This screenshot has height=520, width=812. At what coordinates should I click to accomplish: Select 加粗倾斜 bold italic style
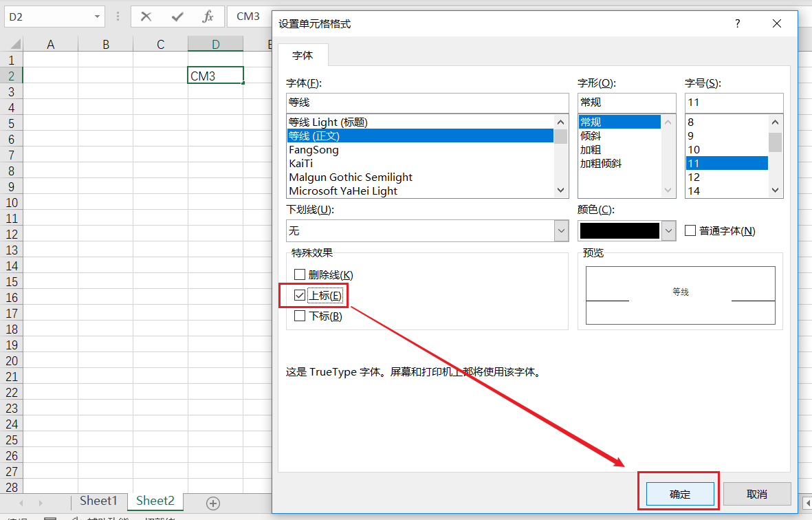pos(619,163)
